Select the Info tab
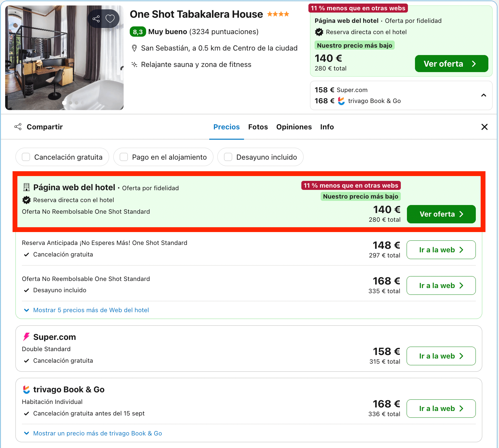The height and width of the screenshot is (448, 499). point(327,127)
